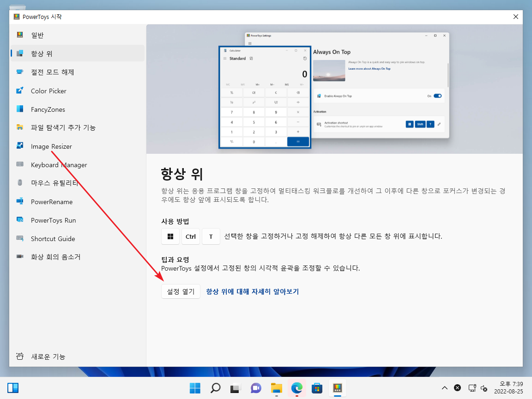This screenshot has height=399, width=532.
Task: Open Microsoft Store from taskbar
Action: (x=317, y=388)
